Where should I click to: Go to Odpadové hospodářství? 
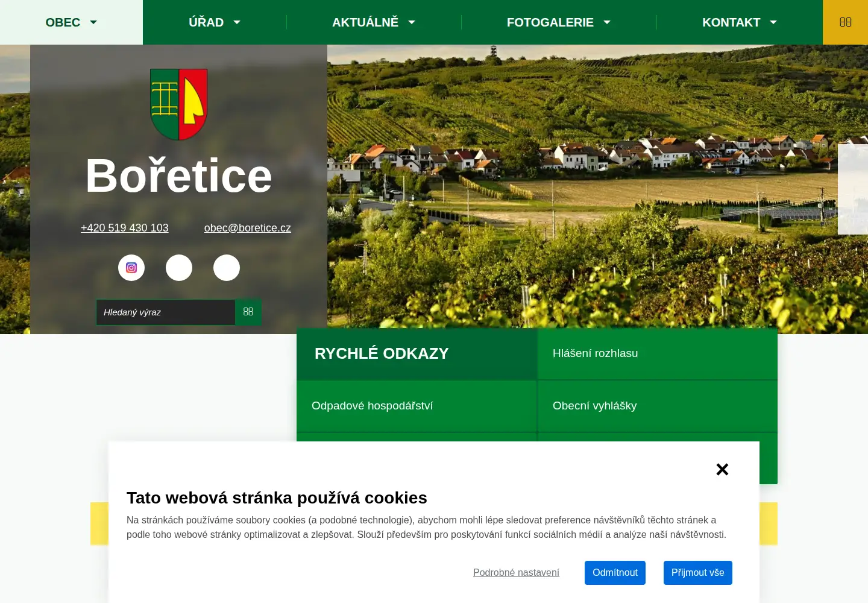pos(417,406)
